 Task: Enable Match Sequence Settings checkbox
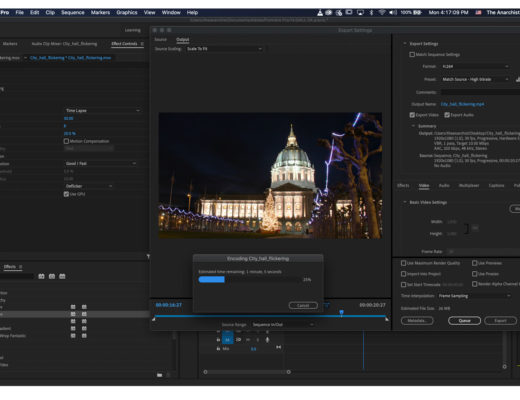coord(412,54)
